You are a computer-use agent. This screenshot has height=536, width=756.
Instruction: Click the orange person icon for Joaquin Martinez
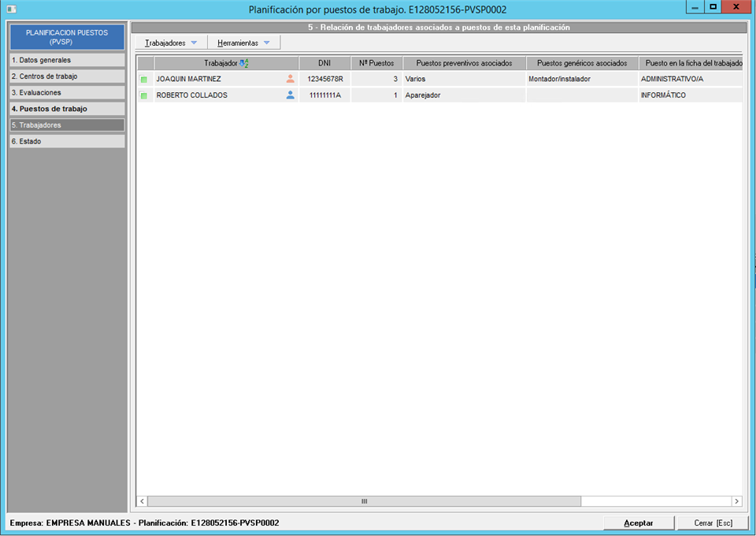tap(290, 79)
